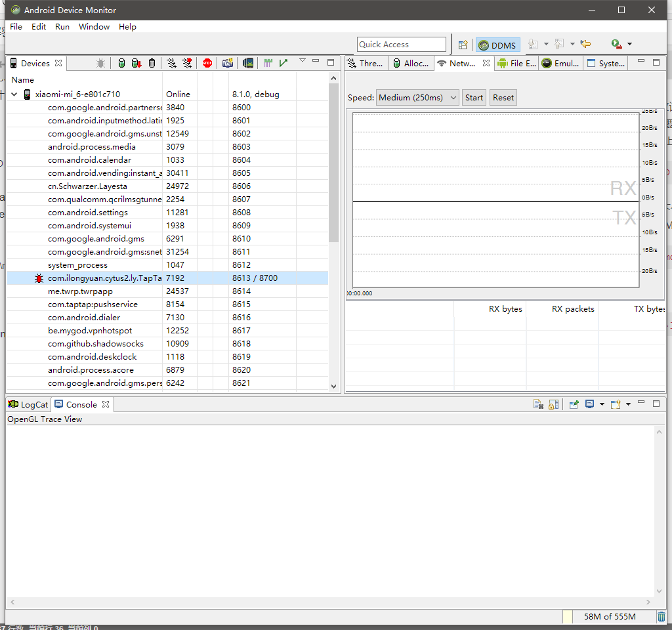Viewport: 672px width, 630px height.
Task: Open the Devices panel view menu triangle
Action: tap(303, 61)
